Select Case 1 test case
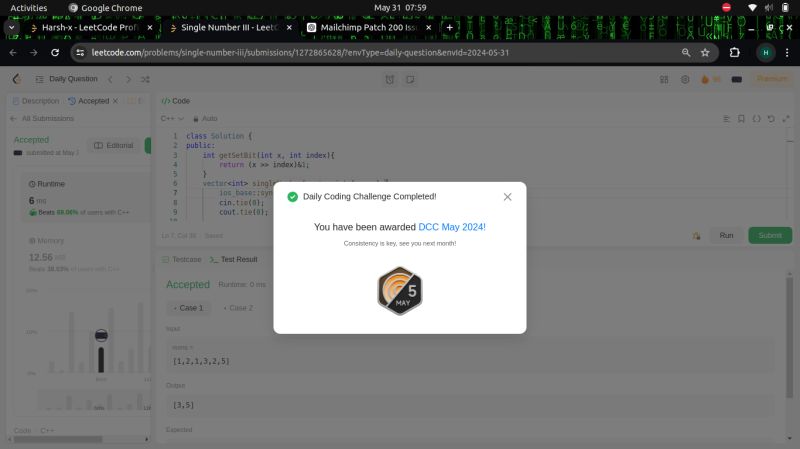Image resolution: width=800 pixels, height=449 pixels. pos(189,308)
